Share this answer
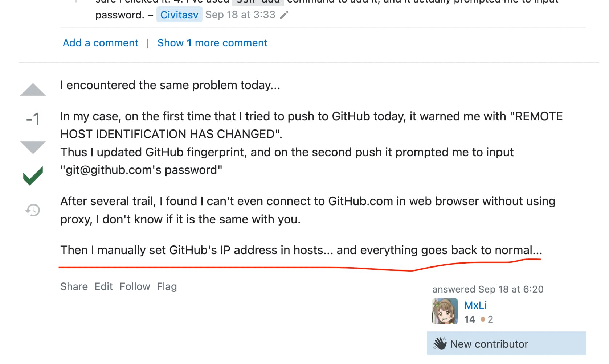This screenshot has width=609, height=364. (x=74, y=287)
